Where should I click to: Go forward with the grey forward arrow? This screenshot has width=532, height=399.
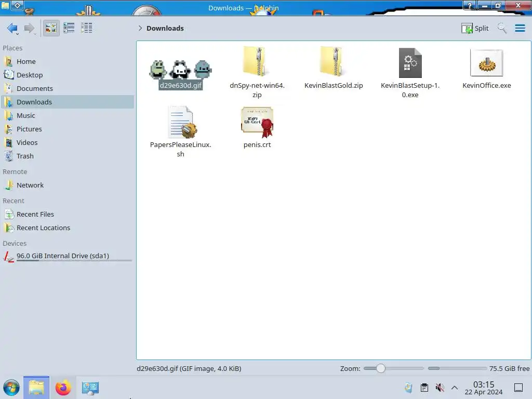29,28
